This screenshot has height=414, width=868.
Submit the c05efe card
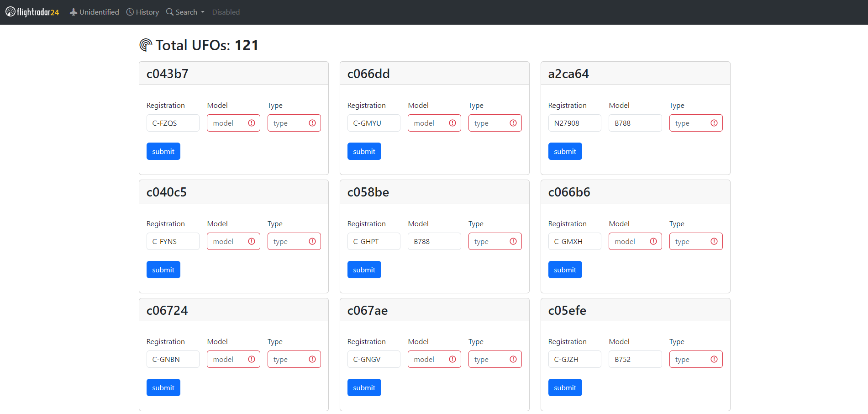[565, 387]
